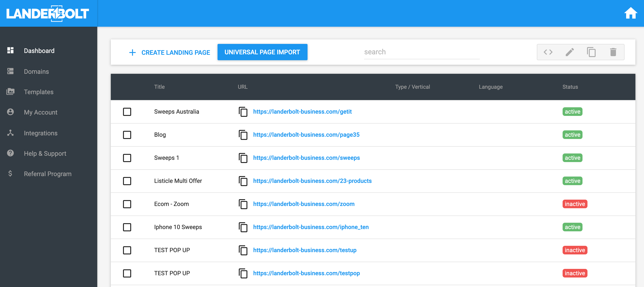Focus the search input field

pyautogui.click(x=421, y=52)
